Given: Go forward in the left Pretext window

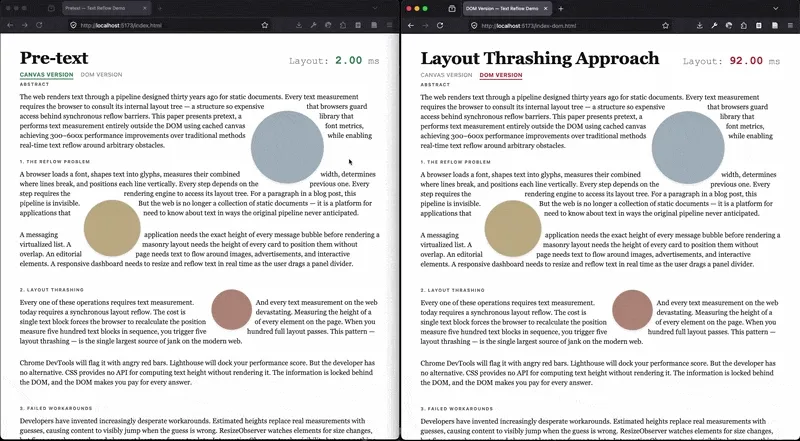Looking at the screenshot, I should point(24,25).
